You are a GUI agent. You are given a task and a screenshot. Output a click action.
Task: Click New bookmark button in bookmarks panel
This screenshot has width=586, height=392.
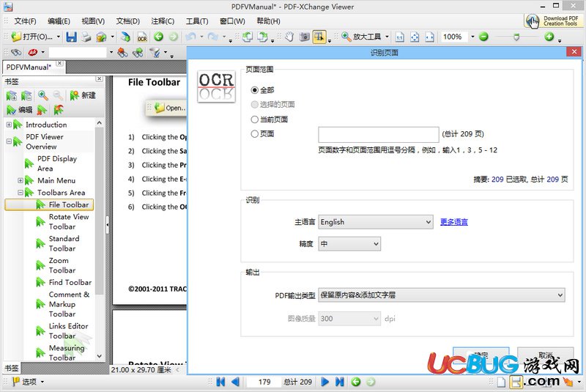point(83,95)
